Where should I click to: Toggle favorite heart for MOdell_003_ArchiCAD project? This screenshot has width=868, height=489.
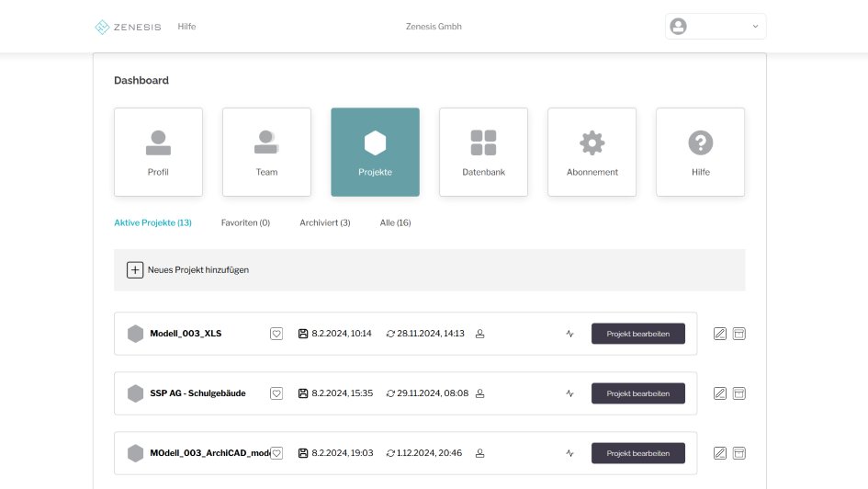(x=276, y=453)
